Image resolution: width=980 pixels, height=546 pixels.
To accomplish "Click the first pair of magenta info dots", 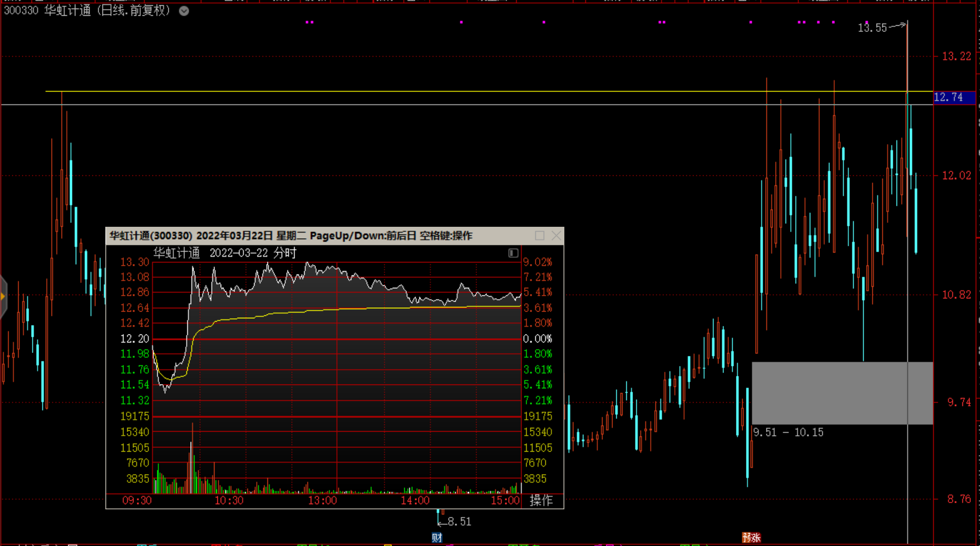I will pyautogui.click(x=309, y=22).
